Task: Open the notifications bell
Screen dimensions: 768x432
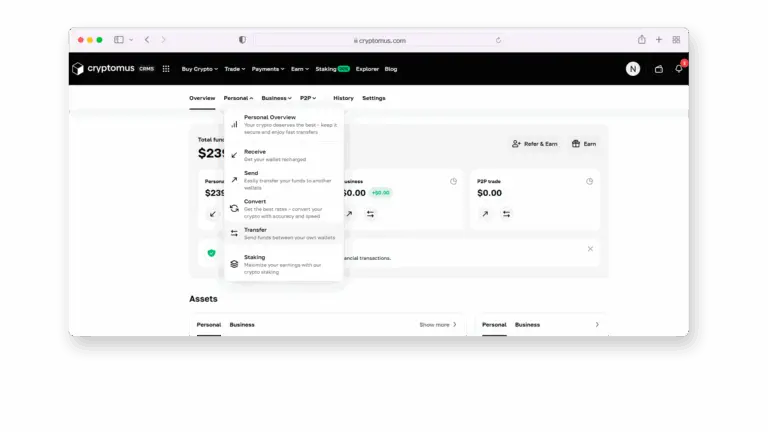Action: pyautogui.click(x=679, y=69)
